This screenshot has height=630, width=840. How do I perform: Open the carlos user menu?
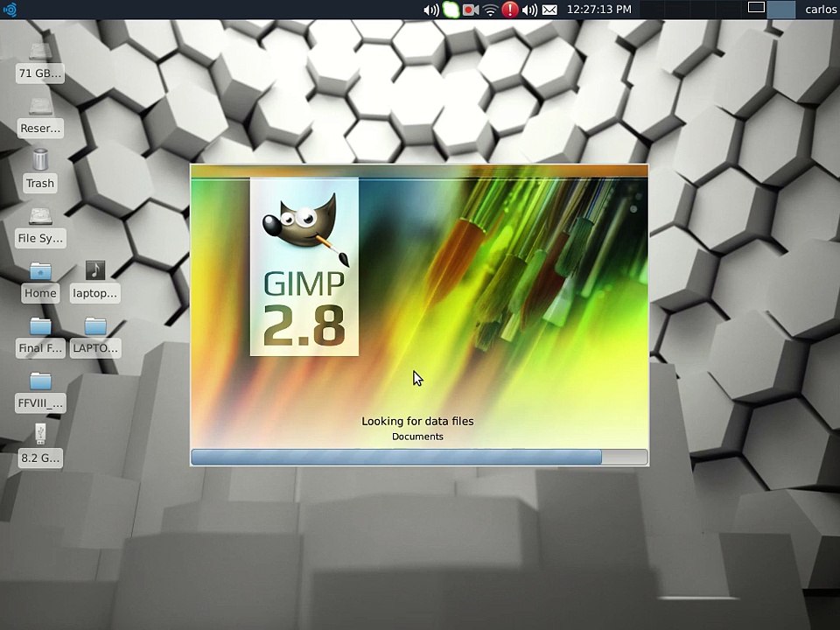[821, 10]
